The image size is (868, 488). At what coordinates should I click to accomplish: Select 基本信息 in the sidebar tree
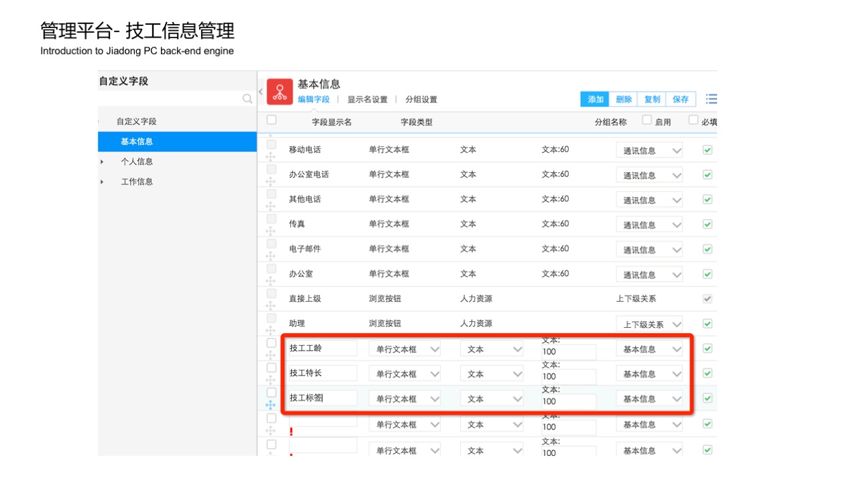click(137, 142)
